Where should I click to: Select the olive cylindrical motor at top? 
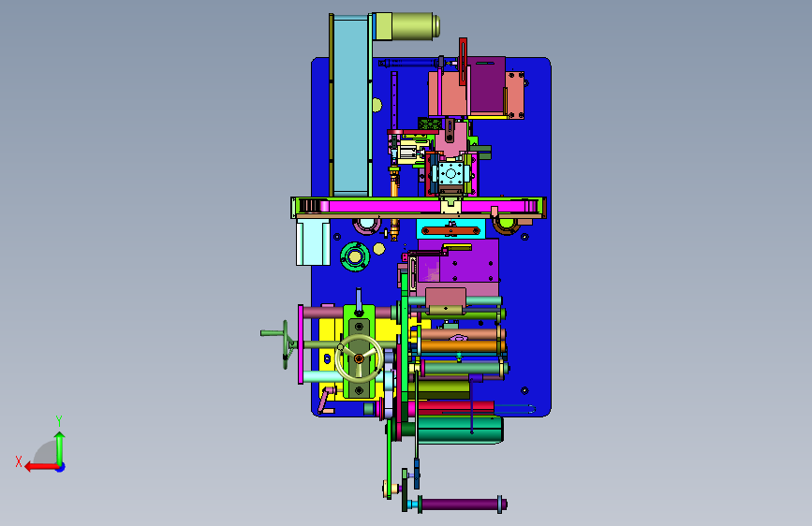tap(412, 26)
